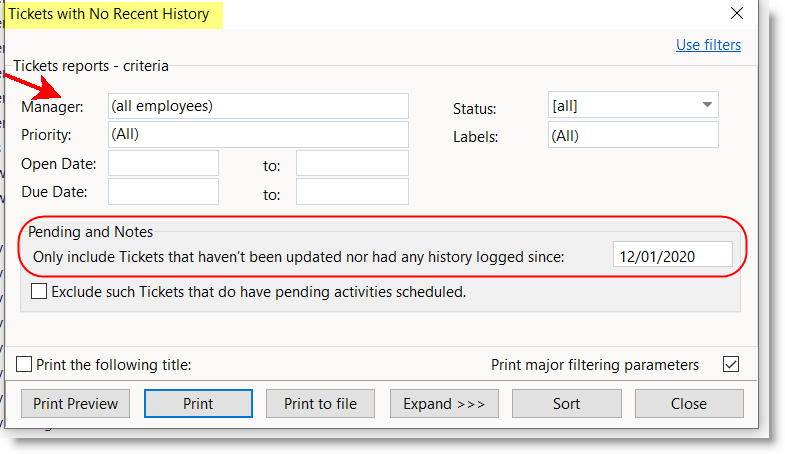785x454 pixels.
Task: Click the history date field 12/01/2020
Action: pyautogui.click(x=672, y=256)
